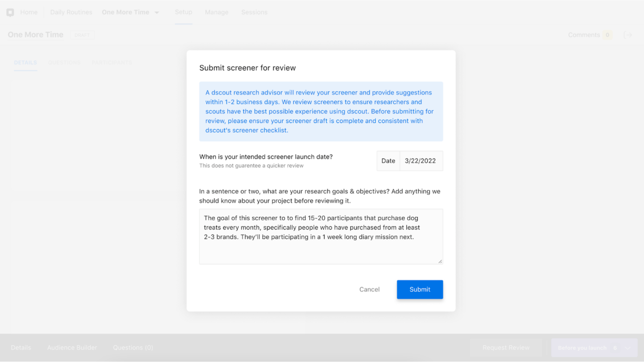This screenshot has width=644, height=362.
Task: Jump to Questions (0) in the bottom bar
Action: 133,347
